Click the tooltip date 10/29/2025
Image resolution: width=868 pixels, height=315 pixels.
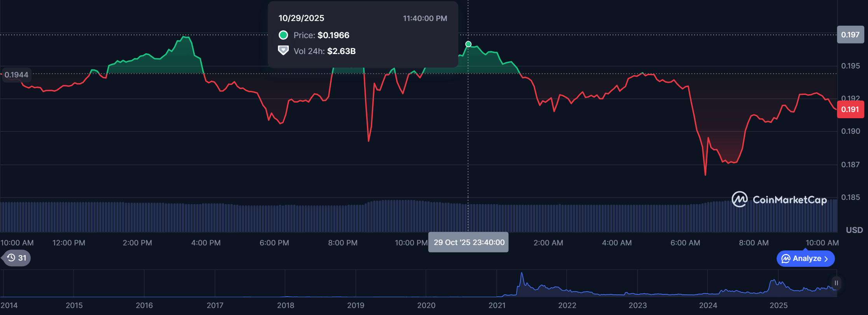coord(301,18)
